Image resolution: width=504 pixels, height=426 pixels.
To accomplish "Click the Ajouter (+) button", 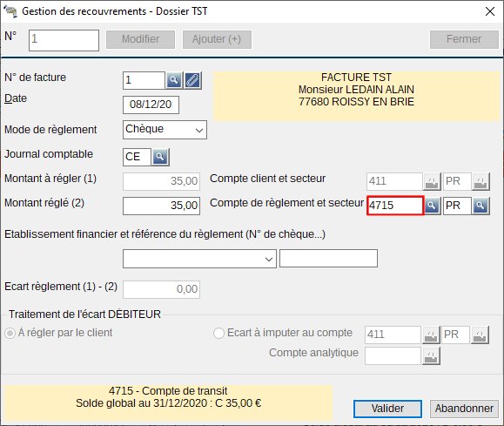I will 217,39.
